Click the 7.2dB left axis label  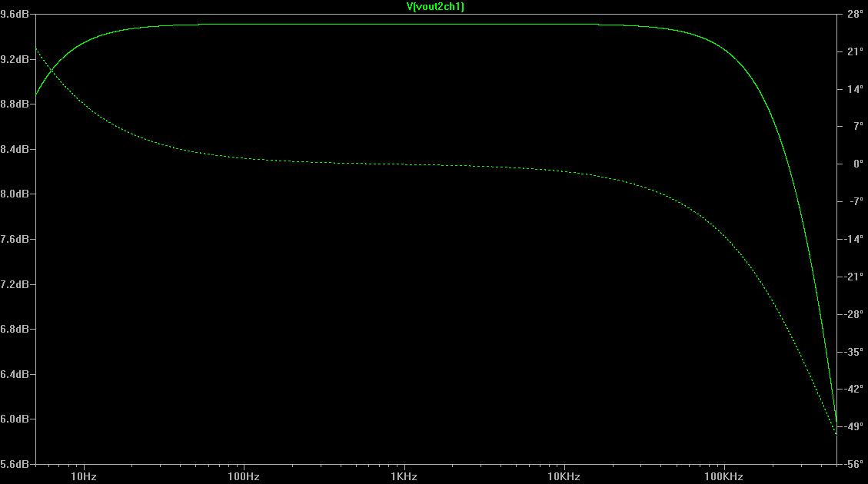pos(15,283)
